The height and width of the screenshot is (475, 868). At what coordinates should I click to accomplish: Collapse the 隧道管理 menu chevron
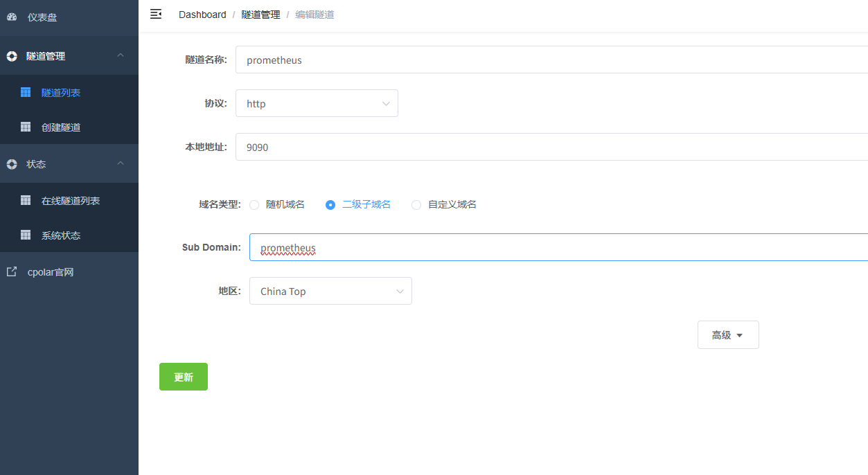click(121, 55)
